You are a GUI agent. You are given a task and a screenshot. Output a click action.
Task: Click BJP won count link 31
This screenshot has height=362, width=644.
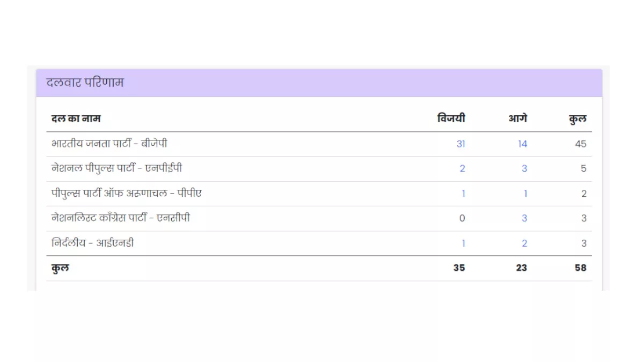pyautogui.click(x=460, y=144)
